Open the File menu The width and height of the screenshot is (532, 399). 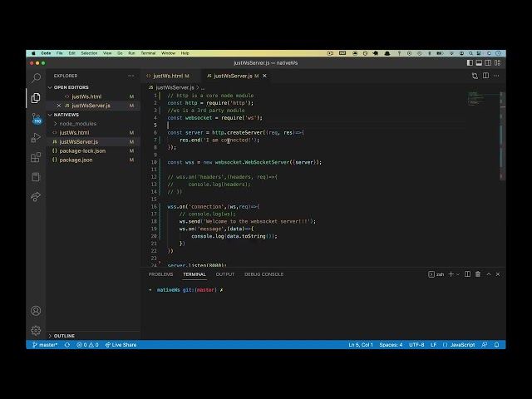pyautogui.click(x=60, y=53)
